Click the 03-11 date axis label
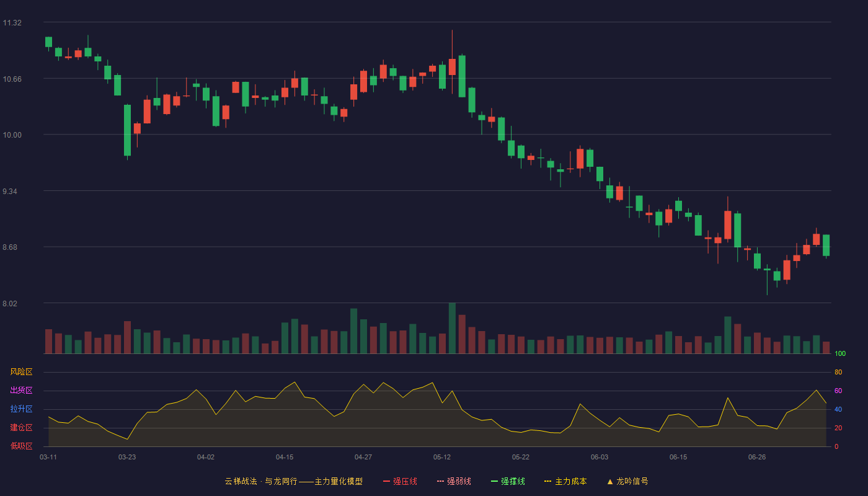The image size is (868, 496). (48, 457)
